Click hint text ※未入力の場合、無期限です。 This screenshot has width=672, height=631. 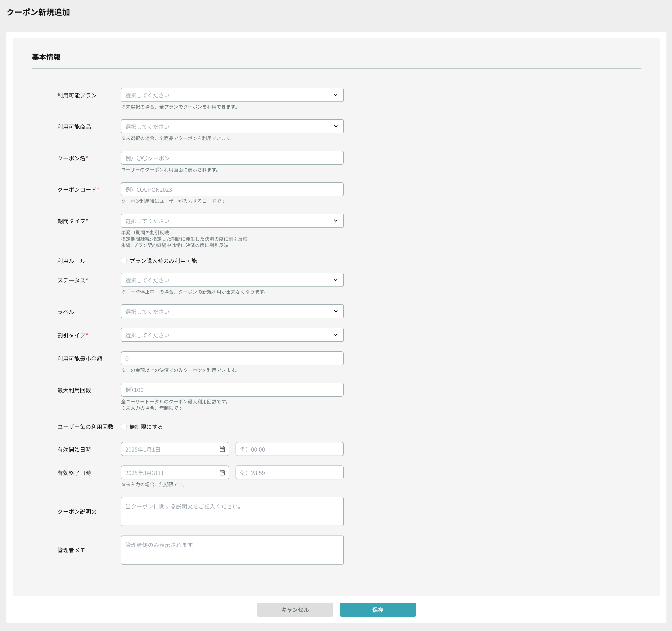(x=153, y=484)
